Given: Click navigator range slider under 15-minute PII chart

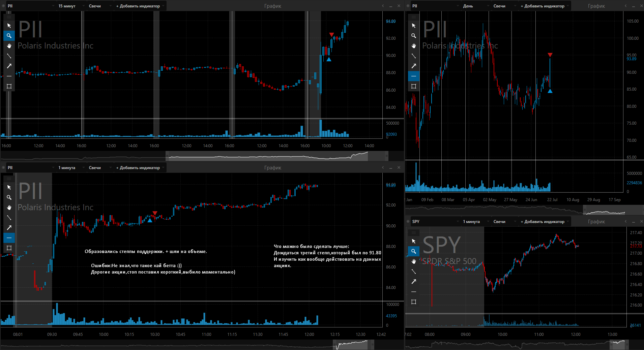Looking at the screenshot, I should pyautogui.click(x=277, y=156).
